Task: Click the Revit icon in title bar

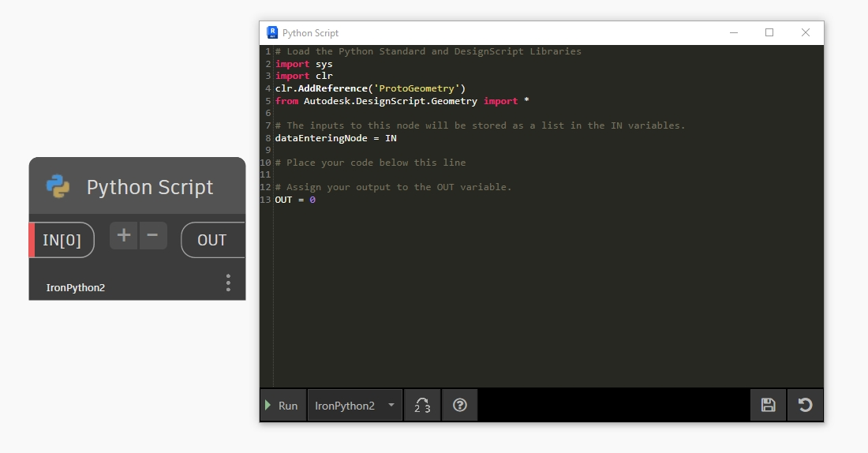Action: [x=271, y=32]
